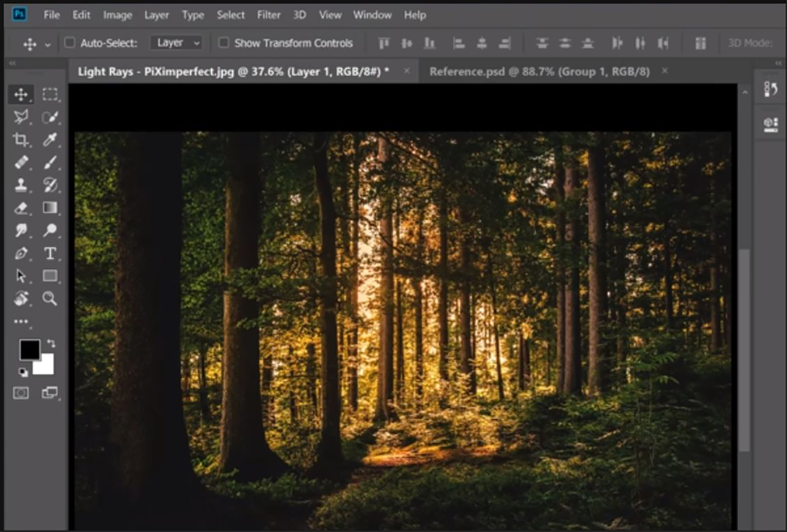Open the Type menu
Screen dimensions: 787x532
pyautogui.click(x=193, y=15)
